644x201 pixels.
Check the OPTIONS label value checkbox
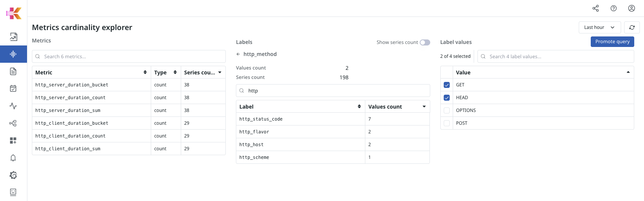click(x=446, y=110)
